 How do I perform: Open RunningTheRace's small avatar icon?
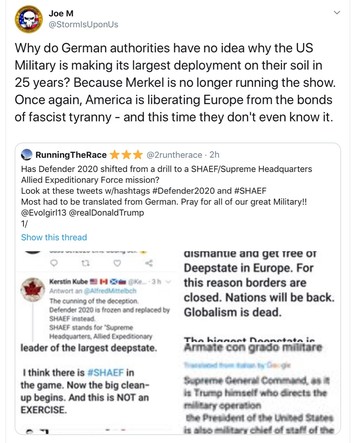[x=26, y=155]
